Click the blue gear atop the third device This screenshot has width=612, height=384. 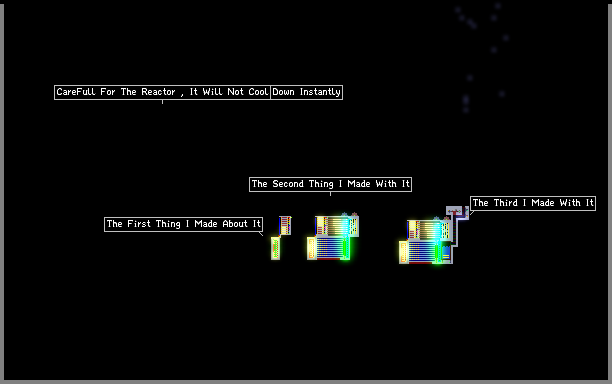(436, 219)
